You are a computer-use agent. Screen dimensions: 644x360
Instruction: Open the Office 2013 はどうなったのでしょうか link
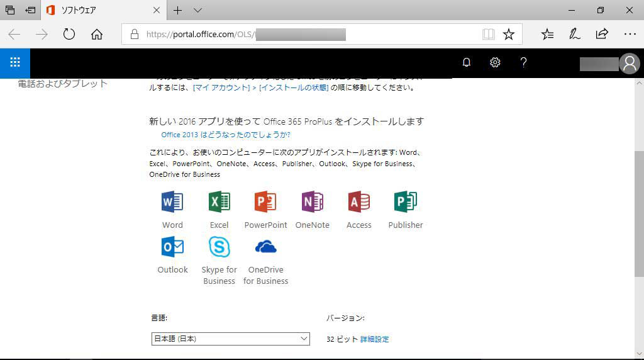coord(225,135)
